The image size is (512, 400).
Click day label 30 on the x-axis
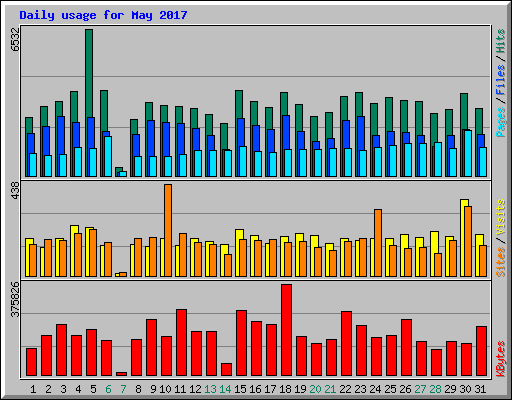click(x=465, y=389)
